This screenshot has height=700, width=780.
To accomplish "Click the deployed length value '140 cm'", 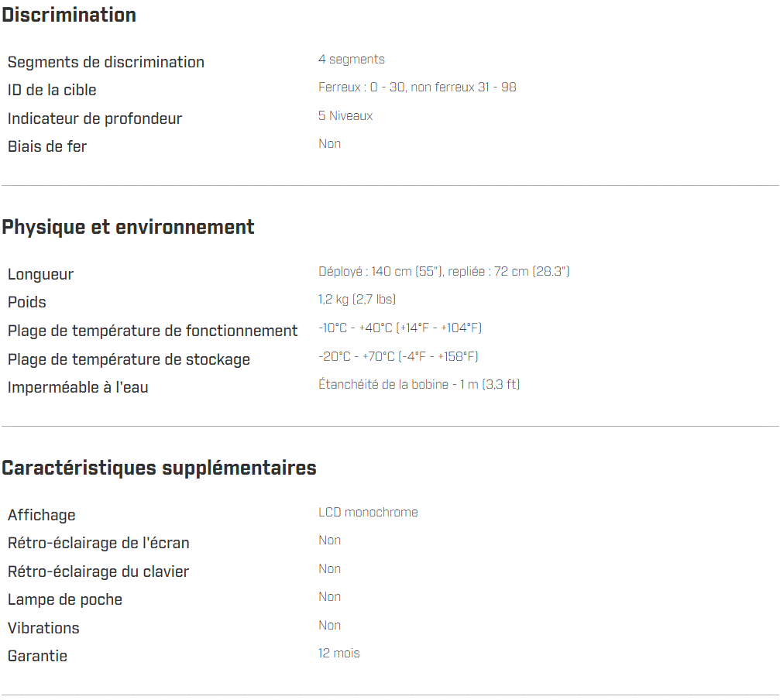I will [x=391, y=272].
